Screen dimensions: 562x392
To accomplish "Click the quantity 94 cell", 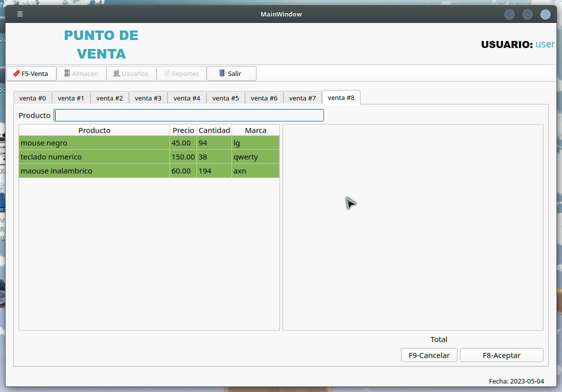I will pyautogui.click(x=214, y=143).
